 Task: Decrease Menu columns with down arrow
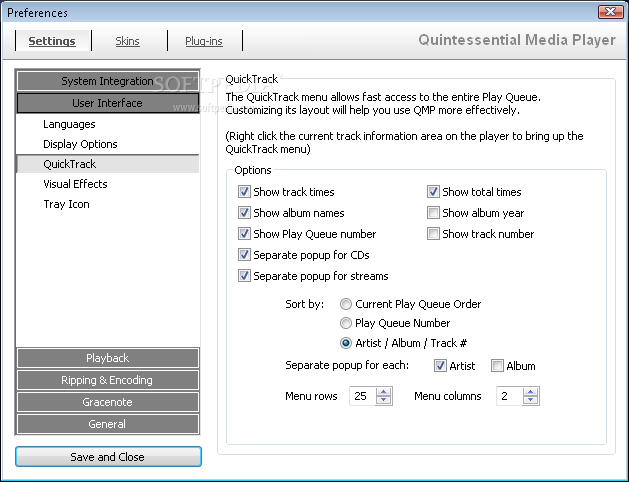pyautogui.click(x=531, y=400)
